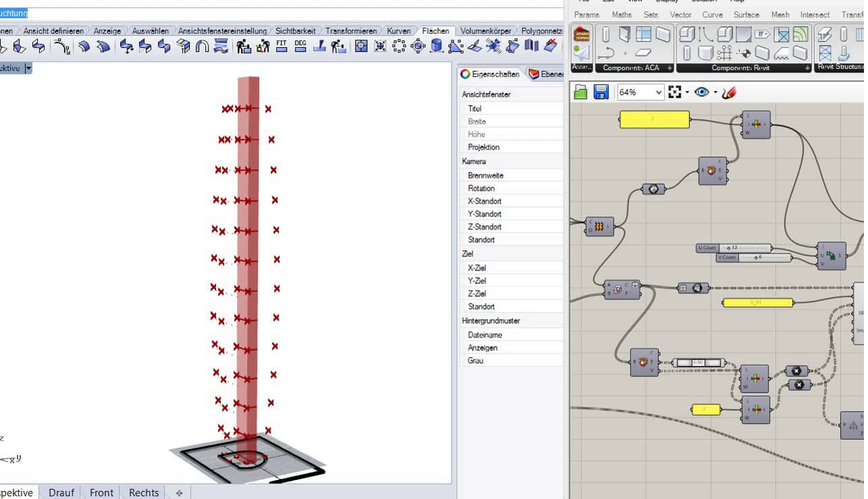
Task: Click the first rotate surface arrows icon
Action: (x=126, y=46)
